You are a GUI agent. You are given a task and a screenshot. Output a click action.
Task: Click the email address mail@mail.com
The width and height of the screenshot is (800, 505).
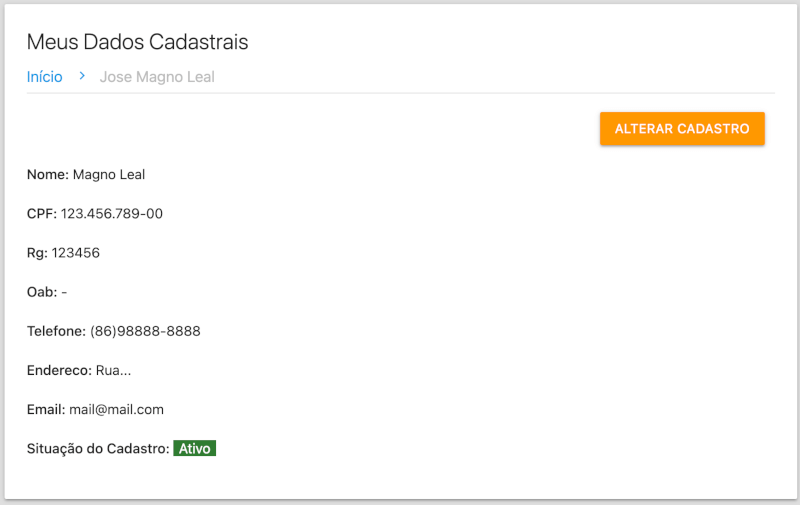(x=116, y=410)
